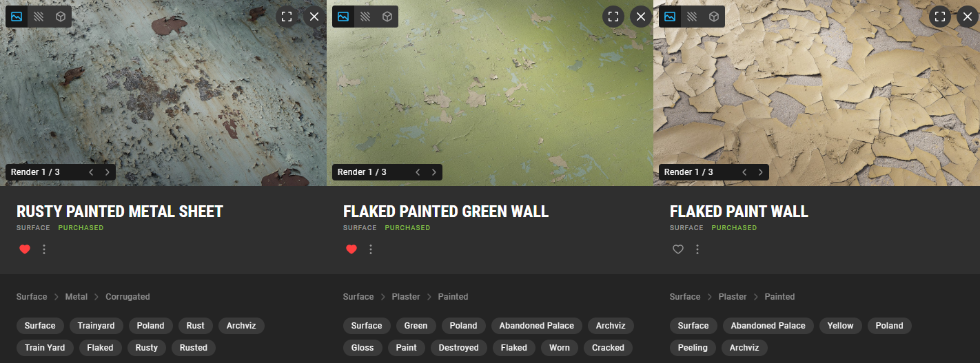The width and height of the screenshot is (980, 363).
Task: Open fullscreen view of Flaked Paint Wall
Action: tap(940, 17)
